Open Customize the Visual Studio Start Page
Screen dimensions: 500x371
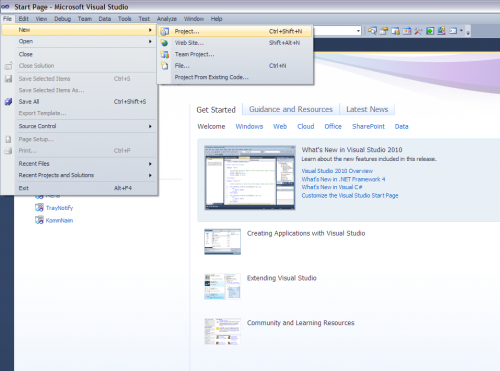tap(350, 196)
